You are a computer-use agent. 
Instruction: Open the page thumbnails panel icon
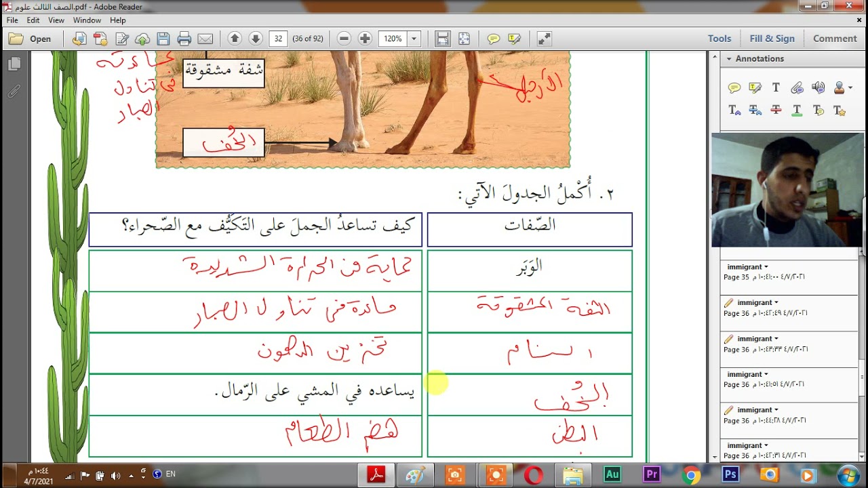pos(14,64)
